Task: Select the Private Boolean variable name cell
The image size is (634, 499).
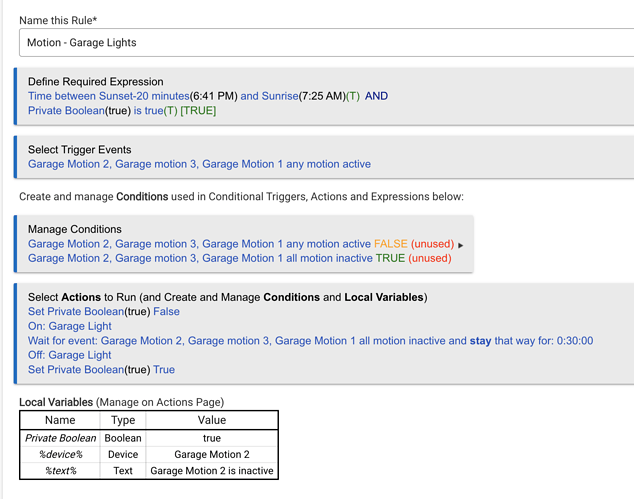Action: [x=61, y=438]
